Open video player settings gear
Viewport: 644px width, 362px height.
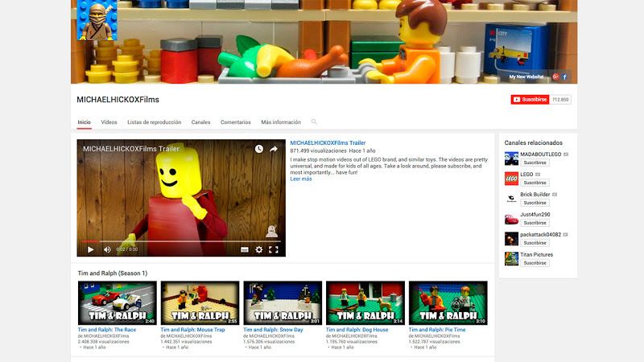[258, 249]
